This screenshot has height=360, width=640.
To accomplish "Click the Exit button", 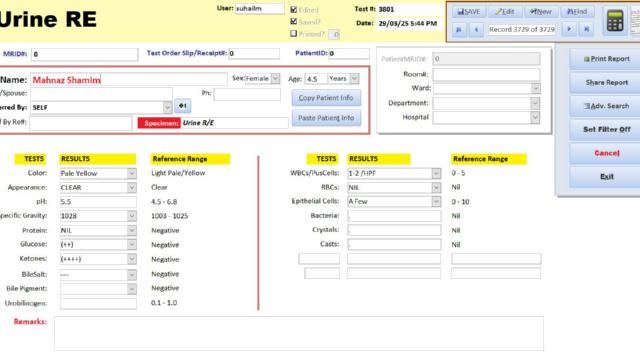I will coord(606,177).
